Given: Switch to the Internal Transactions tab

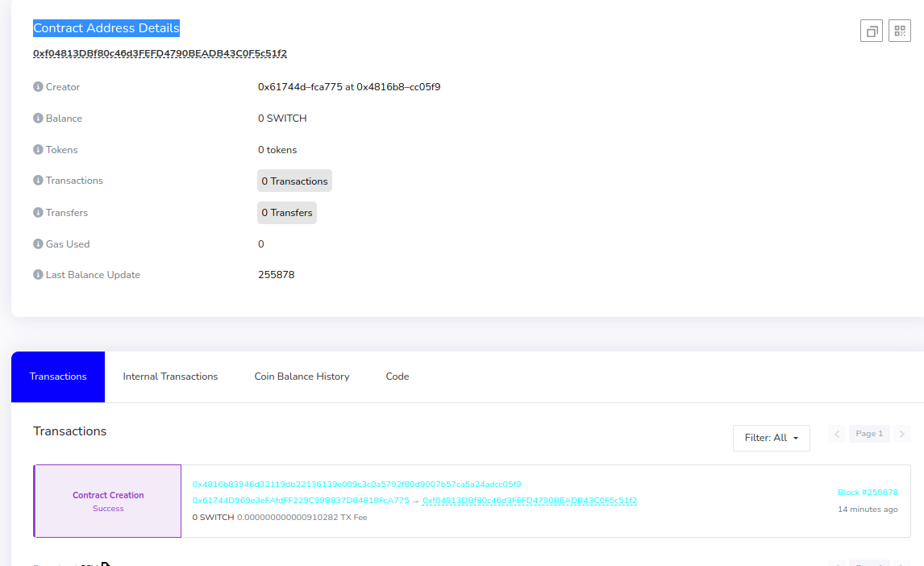Looking at the screenshot, I should click(170, 376).
